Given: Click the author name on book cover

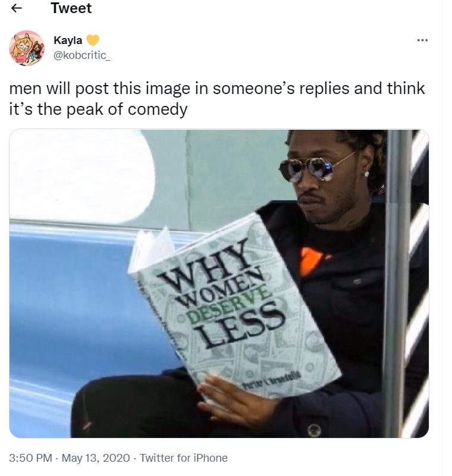Looking at the screenshot, I should [x=272, y=380].
